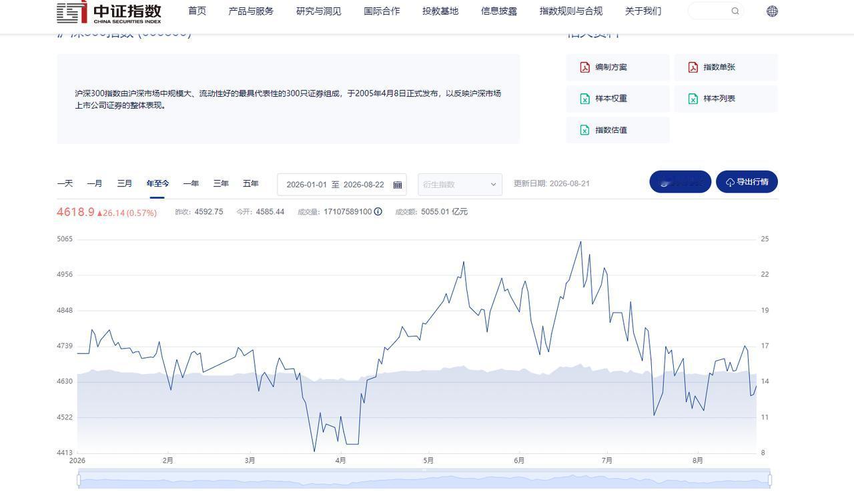
Task: Click the 沪深300指数 description paragraph
Action: click(x=288, y=99)
